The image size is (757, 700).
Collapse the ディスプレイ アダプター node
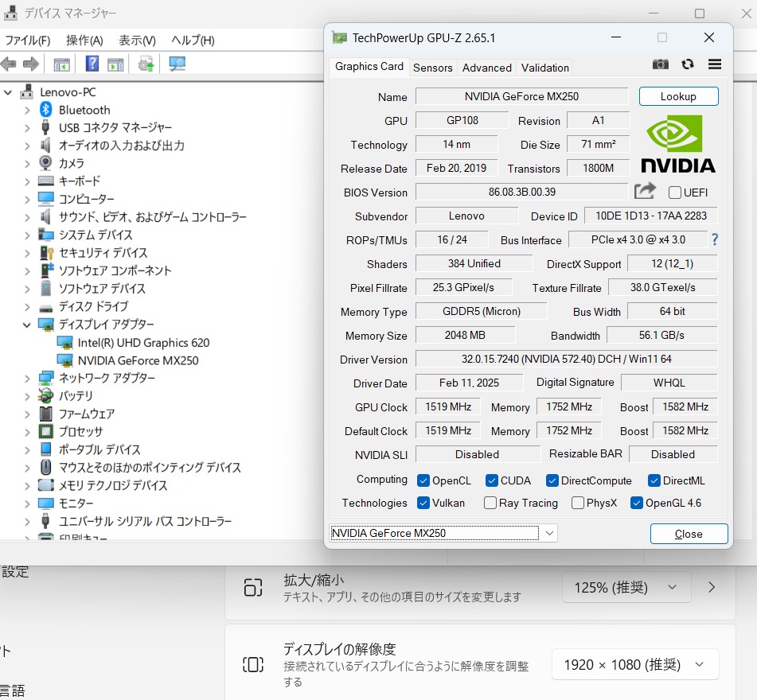click(27, 325)
